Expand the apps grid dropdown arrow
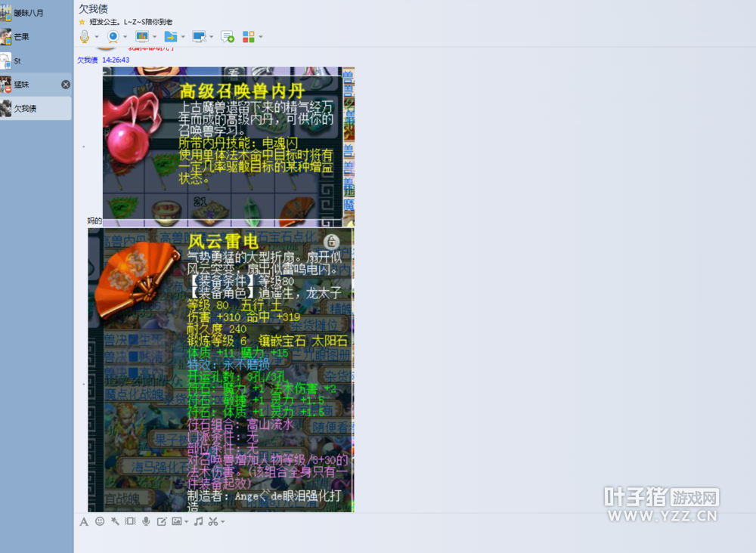This screenshot has width=756, height=553. point(261,36)
